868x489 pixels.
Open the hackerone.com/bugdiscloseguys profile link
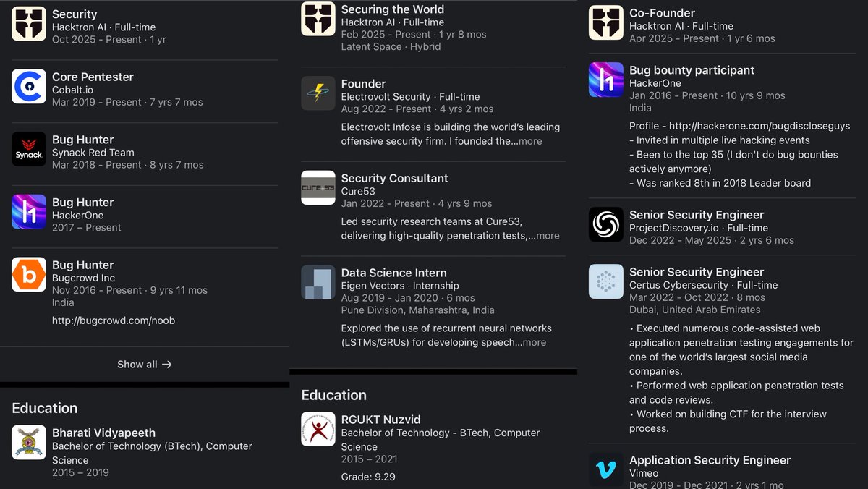(759, 126)
